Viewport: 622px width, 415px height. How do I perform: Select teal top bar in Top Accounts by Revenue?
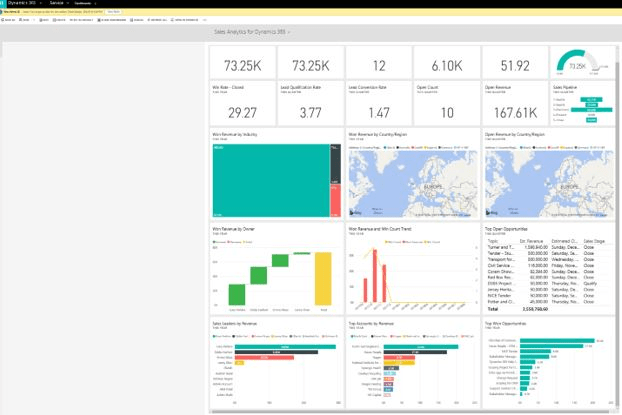[x=421, y=347]
